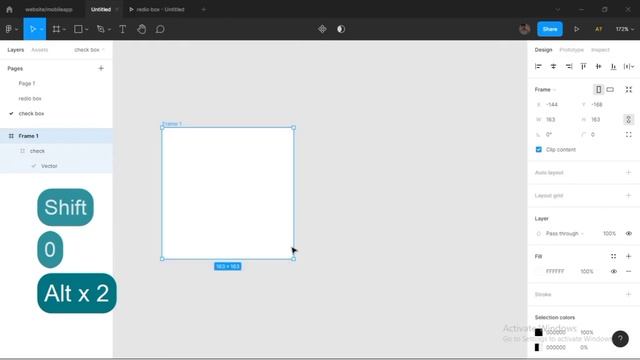Screen dimensions: 640x360
Task: Toggle fill visibility eye for FFFFFF
Action: 613,271
